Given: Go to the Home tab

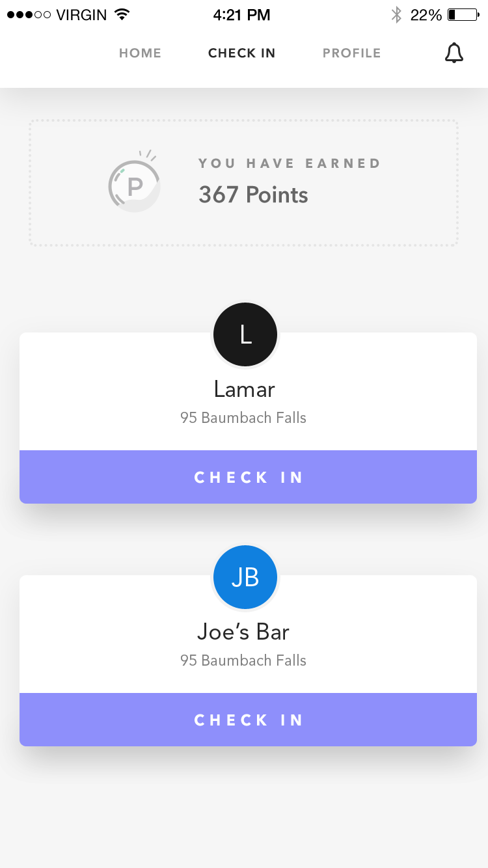Looking at the screenshot, I should [140, 53].
